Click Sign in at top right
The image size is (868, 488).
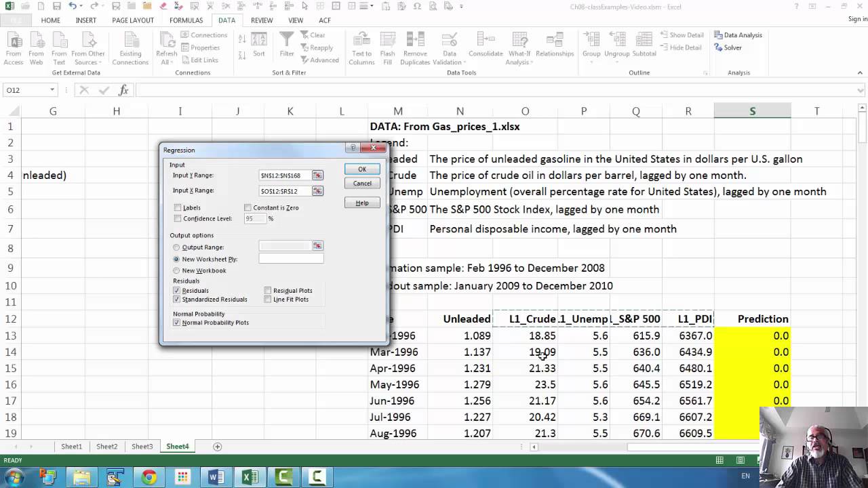tap(858, 20)
